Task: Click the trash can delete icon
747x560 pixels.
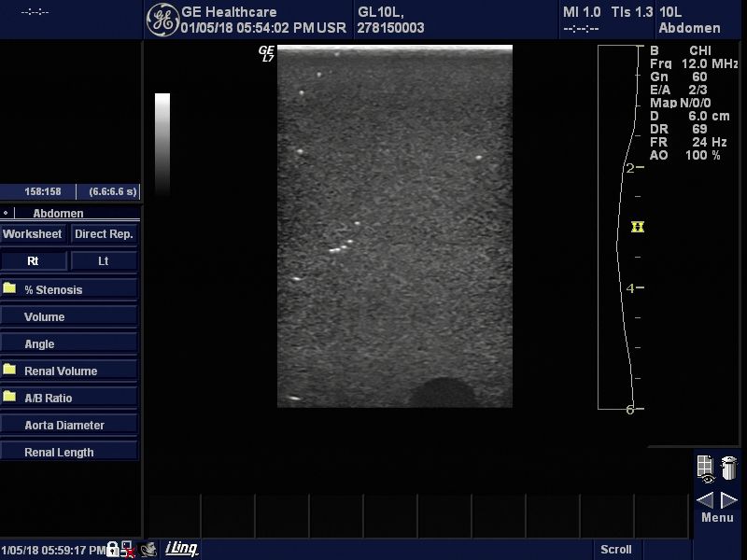Action: [729, 468]
